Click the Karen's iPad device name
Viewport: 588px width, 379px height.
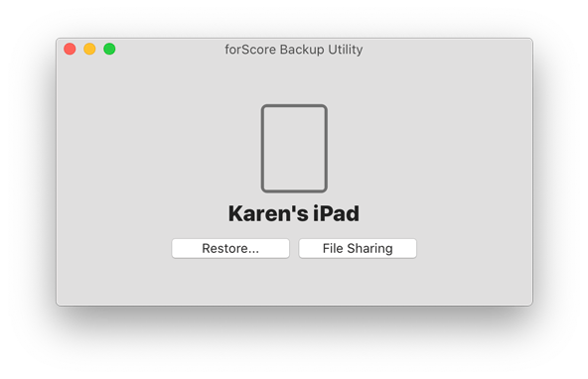coord(294,213)
